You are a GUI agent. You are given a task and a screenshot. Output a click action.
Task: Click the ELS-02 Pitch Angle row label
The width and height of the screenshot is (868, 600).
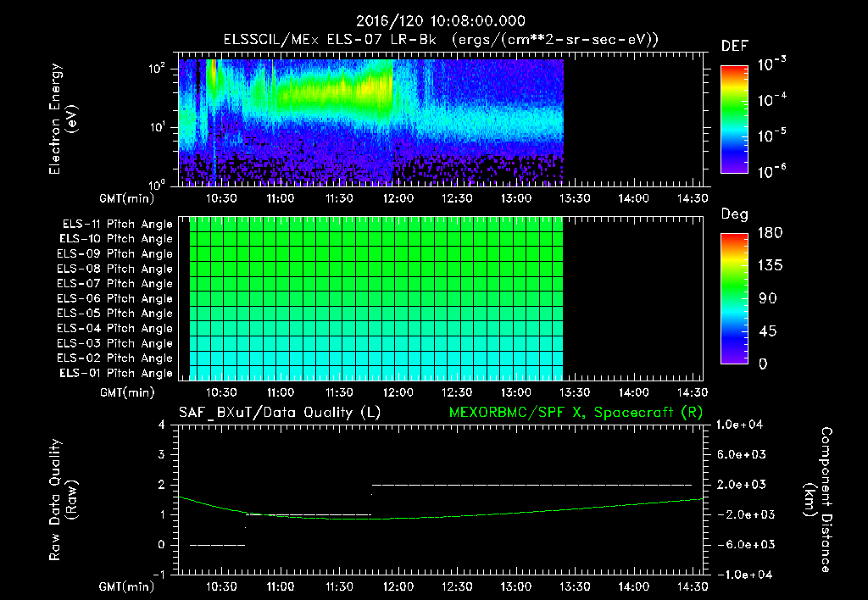coord(115,358)
